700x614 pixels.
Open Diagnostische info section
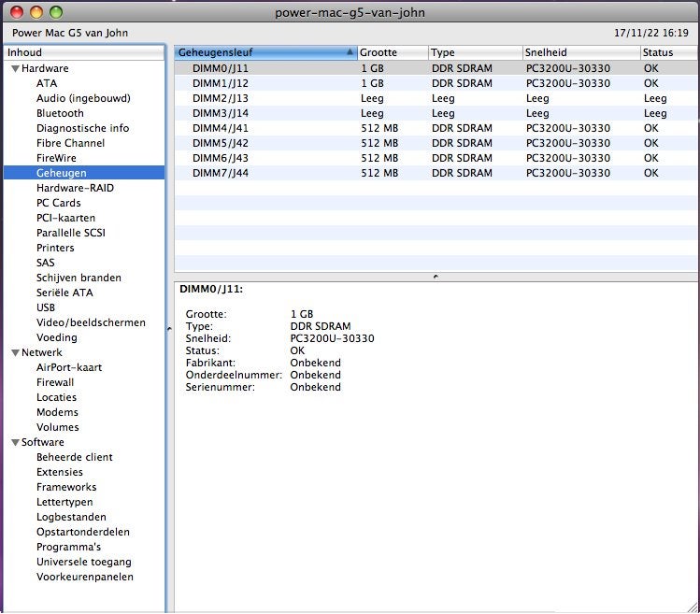pyautogui.click(x=83, y=128)
